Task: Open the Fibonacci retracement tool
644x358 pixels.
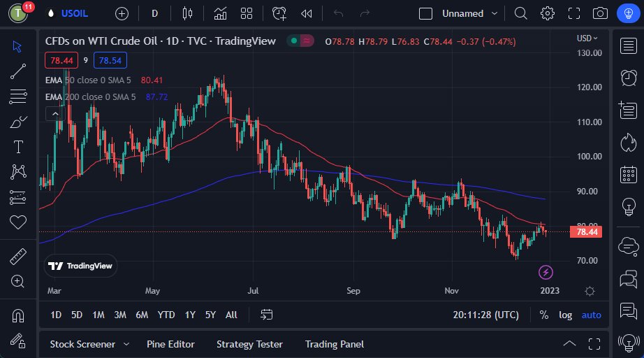Action: coord(18,96)
